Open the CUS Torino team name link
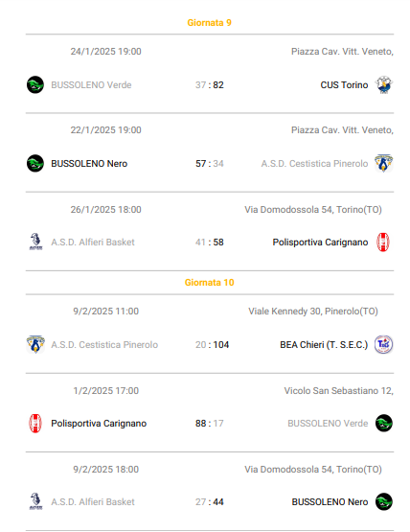Viewport: 410px width, 532px height. [x=344, y=84]
